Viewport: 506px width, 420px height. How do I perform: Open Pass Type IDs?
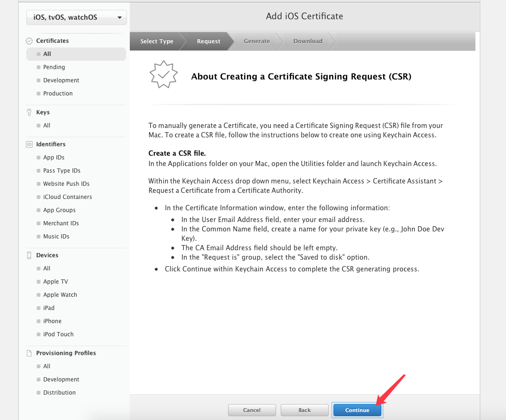click(x=62, y=171)
